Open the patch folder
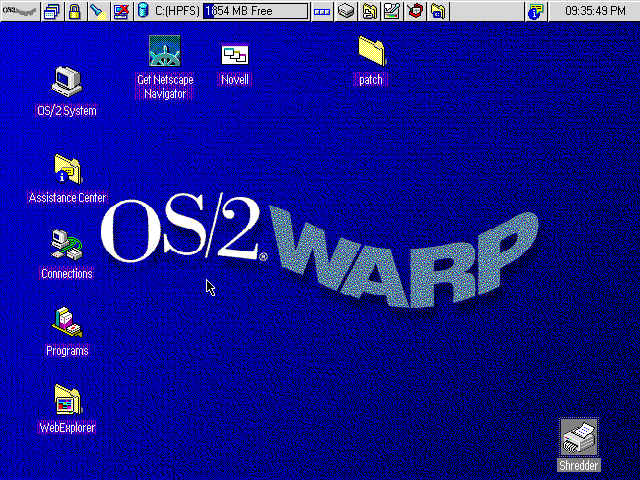Screen dimensions: 640x480 pos(371,51)
